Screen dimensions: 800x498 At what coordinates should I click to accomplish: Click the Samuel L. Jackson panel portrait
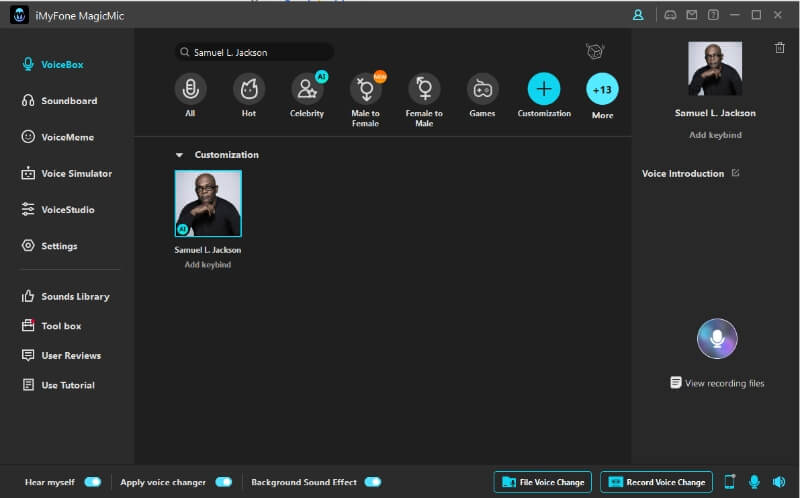(715, 69)
